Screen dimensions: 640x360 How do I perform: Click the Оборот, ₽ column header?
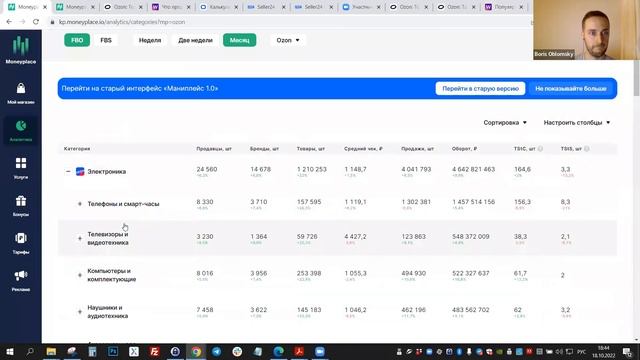coord(464,149)
